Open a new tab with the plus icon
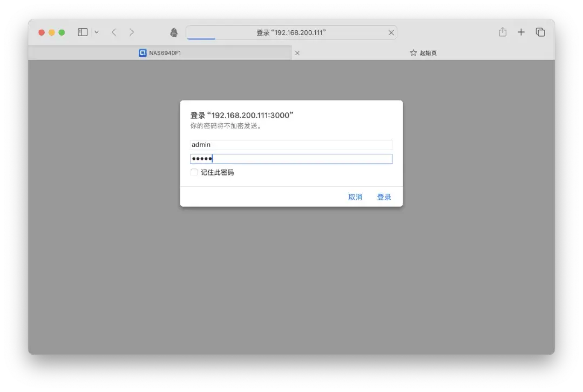 tap(521, 32)
